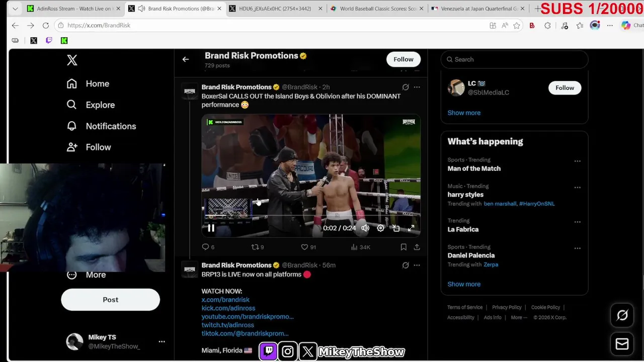Add page to browser favorites star
The width and height of the screenshot is (644, 362).
(x=517, y=25)
